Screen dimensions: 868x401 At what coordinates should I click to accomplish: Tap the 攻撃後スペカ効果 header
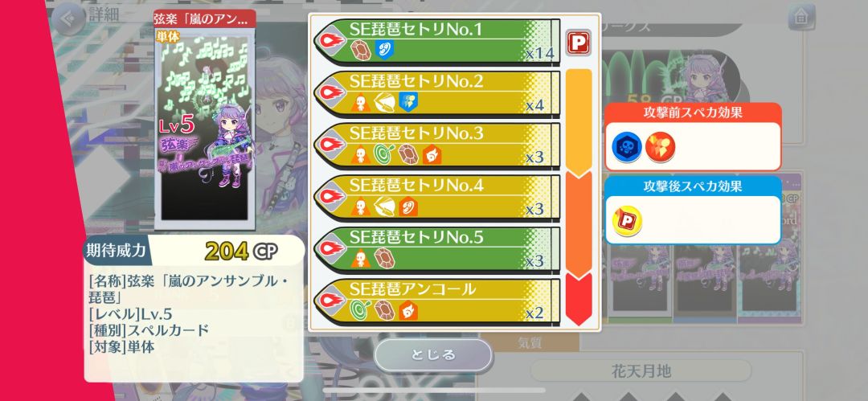(x=693, y=186)
